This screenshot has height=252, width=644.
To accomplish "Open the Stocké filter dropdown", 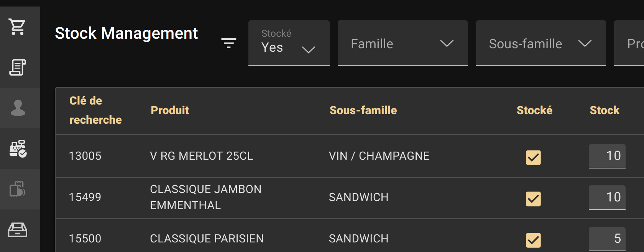I will click(x=289, y=43).
